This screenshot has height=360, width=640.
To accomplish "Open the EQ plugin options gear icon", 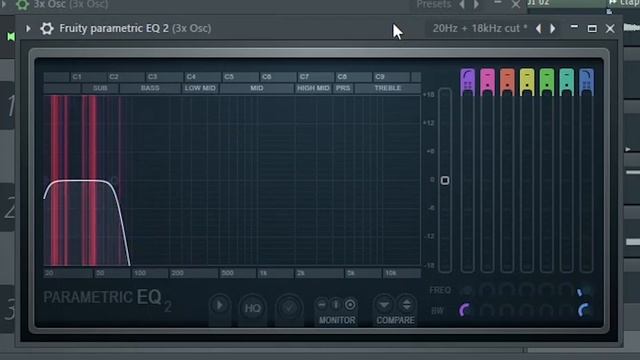I will (x=47, y=29).
